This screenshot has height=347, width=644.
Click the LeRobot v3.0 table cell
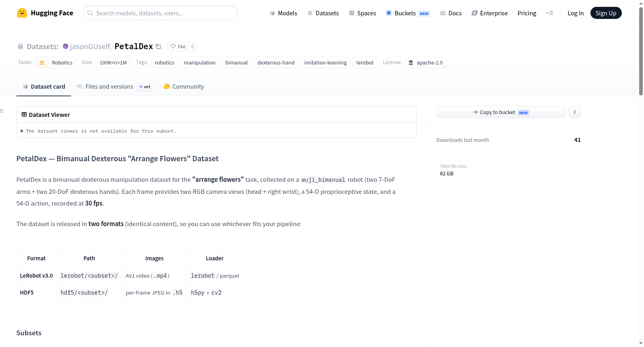coord(37,276)
